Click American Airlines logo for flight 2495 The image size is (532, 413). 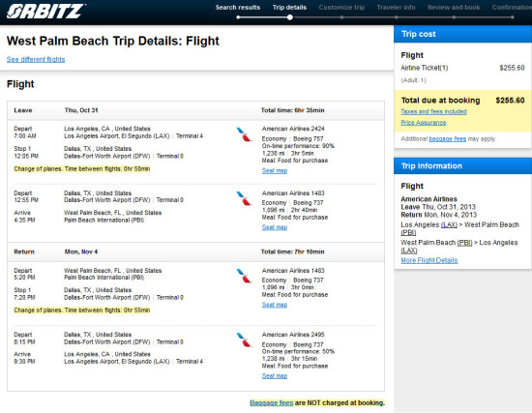click(244, 339)
